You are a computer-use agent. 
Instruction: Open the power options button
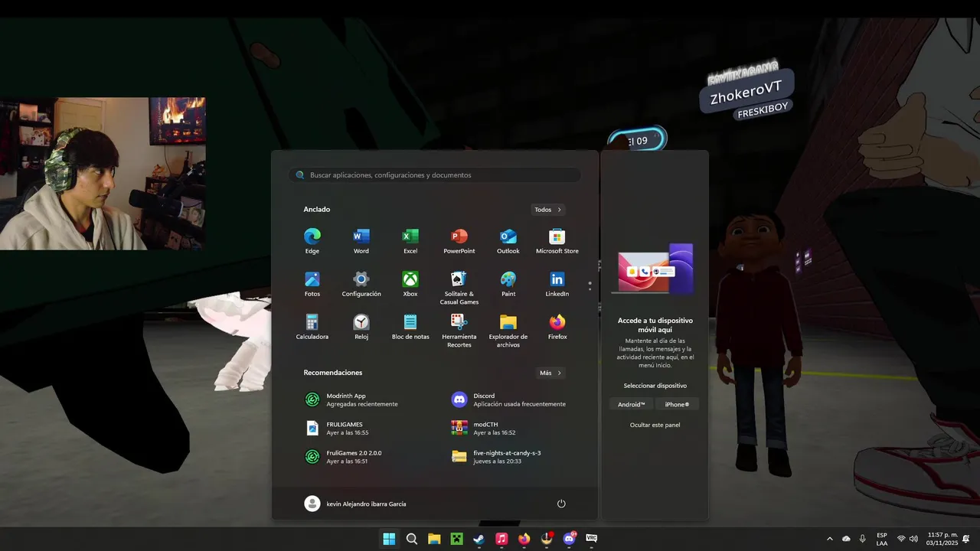(x=561, y=504)
